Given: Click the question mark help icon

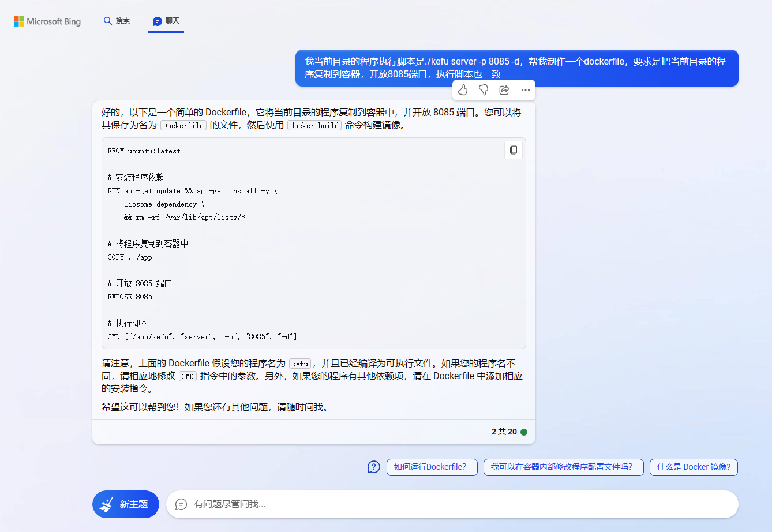Looking at the screenshot, I should [x=374, y=467].
